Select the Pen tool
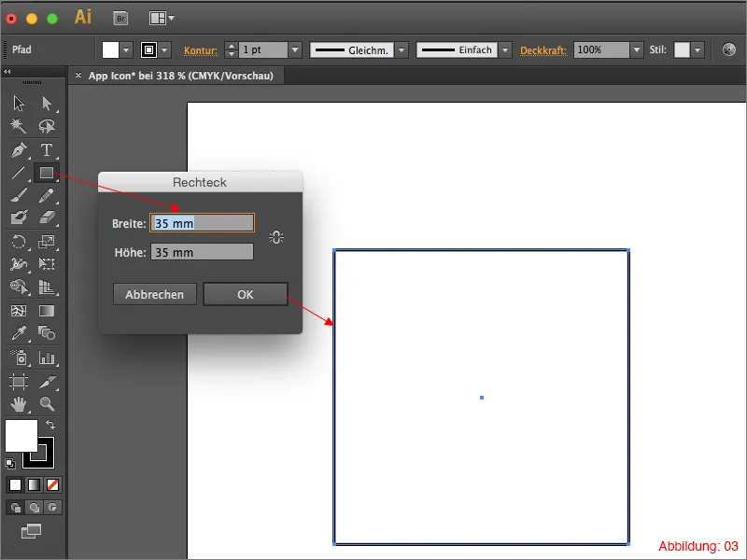The height and width of the screenshot is (560, 747). pyautogui.click(x=19, y=150)
